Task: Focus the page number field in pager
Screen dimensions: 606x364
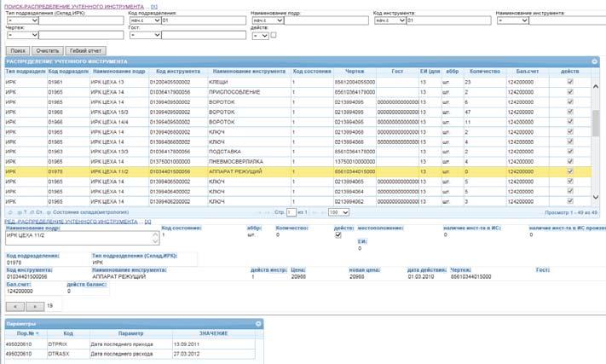Action: pyautogui.click(x=291, y=212)
